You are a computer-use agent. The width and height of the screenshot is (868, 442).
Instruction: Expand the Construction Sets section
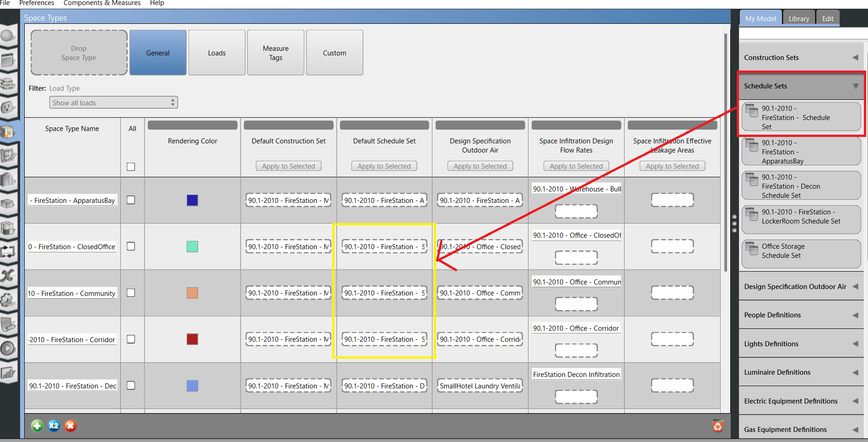(801, 58)
